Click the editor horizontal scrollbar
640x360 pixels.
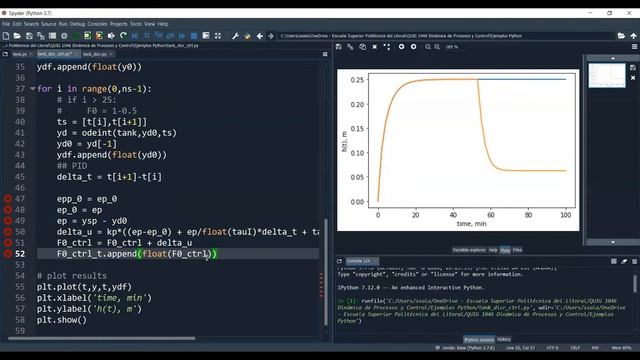point(101,338)
